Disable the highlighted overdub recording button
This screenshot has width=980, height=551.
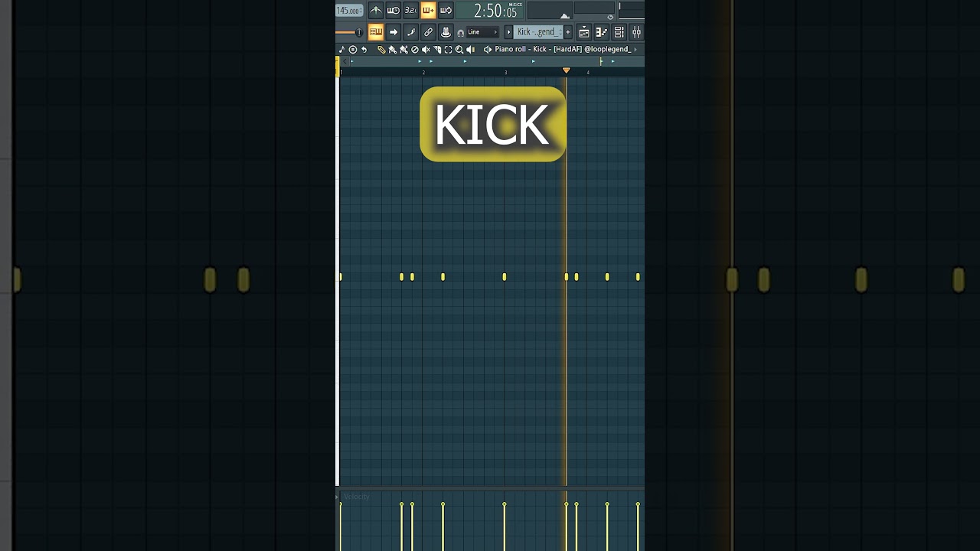428,10
